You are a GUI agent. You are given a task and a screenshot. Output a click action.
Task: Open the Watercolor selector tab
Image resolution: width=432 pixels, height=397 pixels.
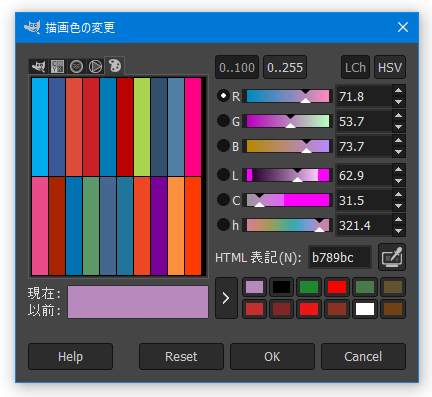(76, 66)
